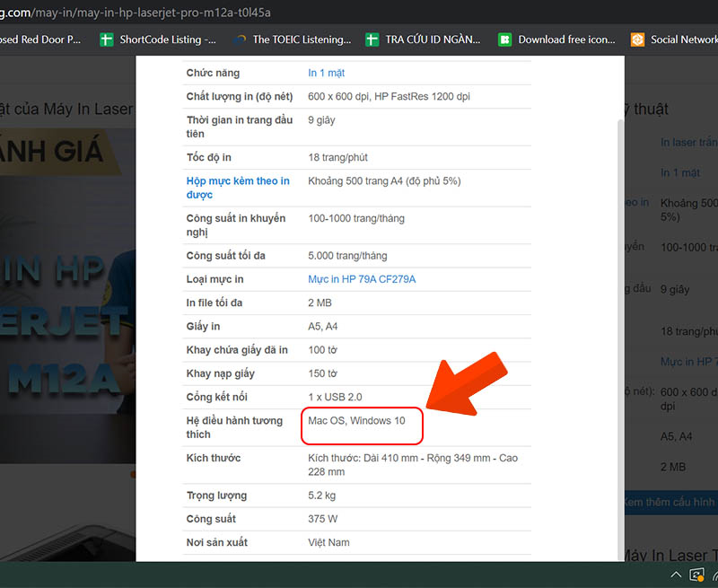
Task: Click 'Nơi sản xuất' label
Action: pyautogui.click(x=216, y=542)
